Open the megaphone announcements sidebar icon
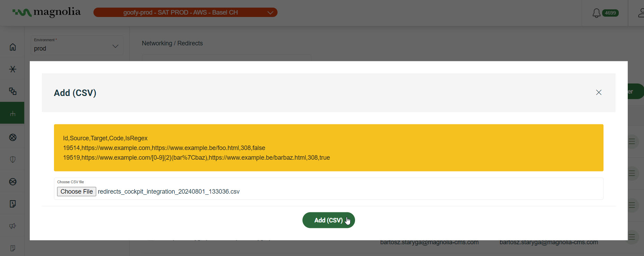This screenshot has width=644, height=256. tap(13, 226)
